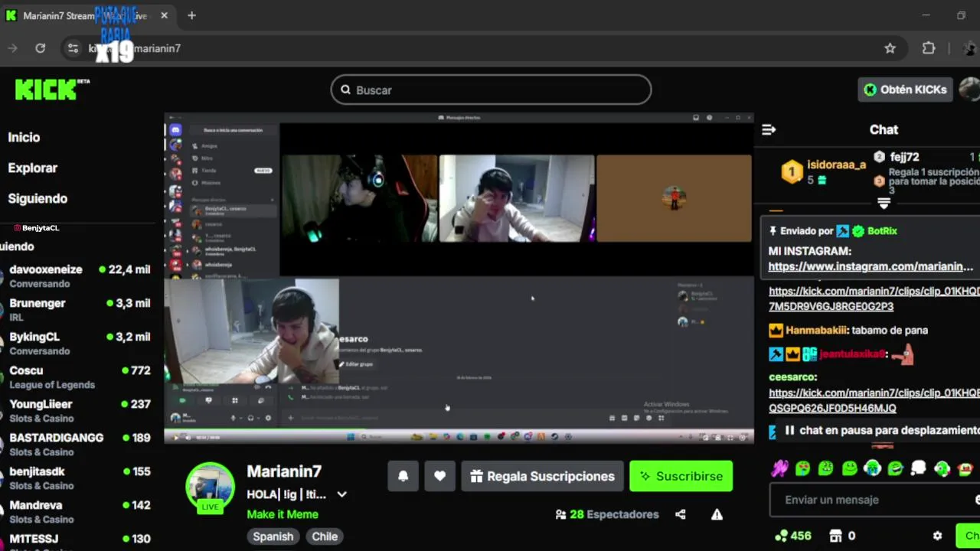This screenshot has width=980, height=551.
Task: Open YoungLiieer channel in sidebar
Action: coord(77,410)
